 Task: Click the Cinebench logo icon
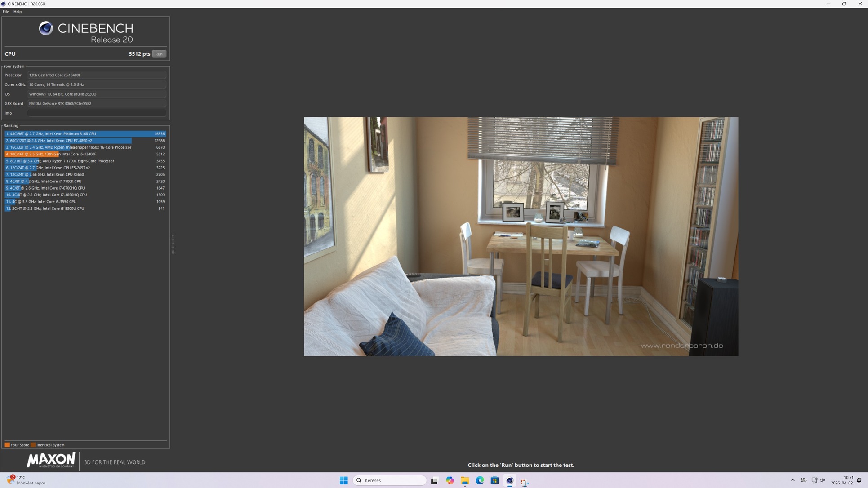[46, 28]
